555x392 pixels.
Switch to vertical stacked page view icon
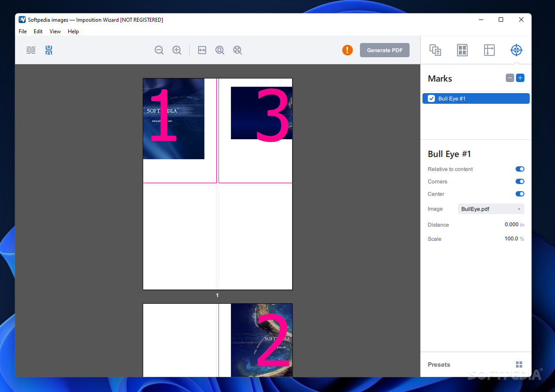(49, 50)
